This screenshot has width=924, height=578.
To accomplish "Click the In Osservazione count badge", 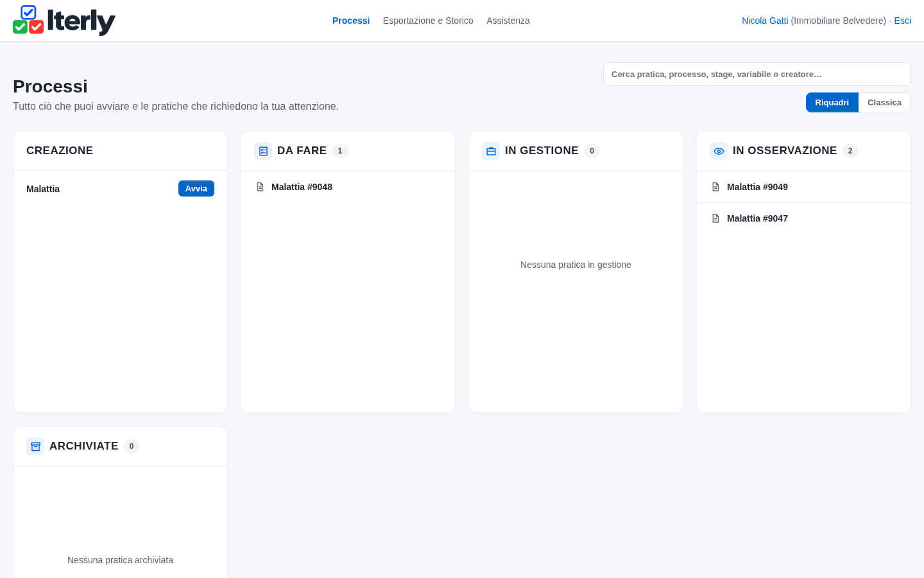I will 850,151.
